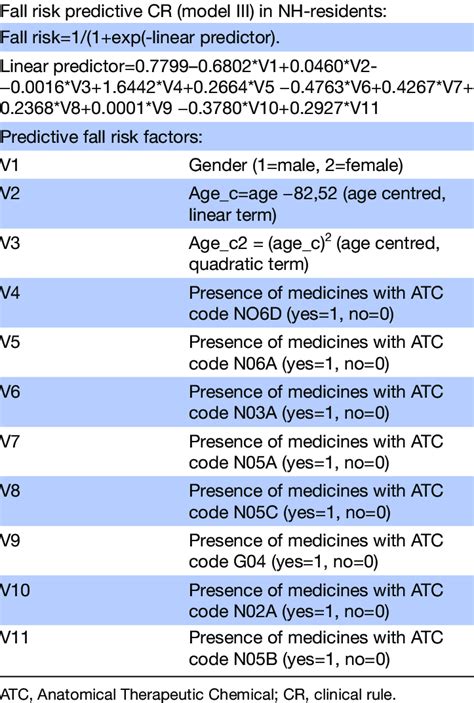The height and width of the screenshot is (703, 474).
Task: Click the ATC code G04 description
Action: point(316,551)
